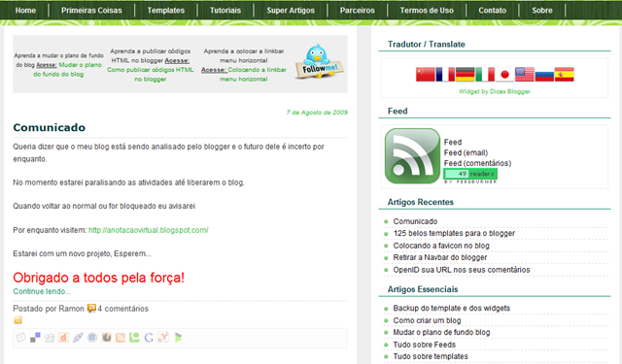Share post with round blue 'S' icon

[92, 338]
